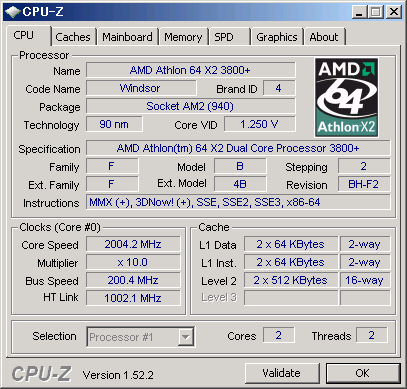The width and height of the screenshot is (407, 389).
Task: Click the CPU-Z logo at bottom left
Action: [41, 374]
